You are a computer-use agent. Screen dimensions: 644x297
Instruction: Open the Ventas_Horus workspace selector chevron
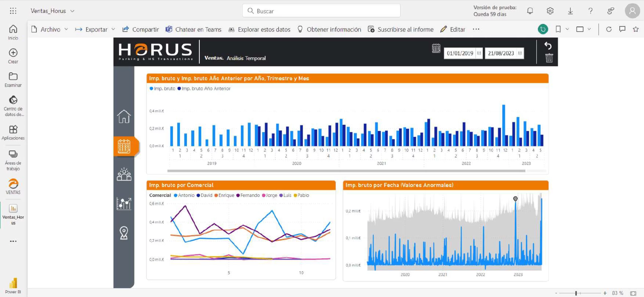[72, 11]
